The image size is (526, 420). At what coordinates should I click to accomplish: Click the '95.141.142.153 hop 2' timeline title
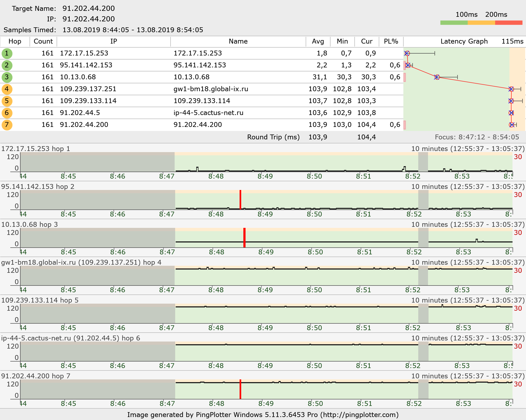point(38,186)
